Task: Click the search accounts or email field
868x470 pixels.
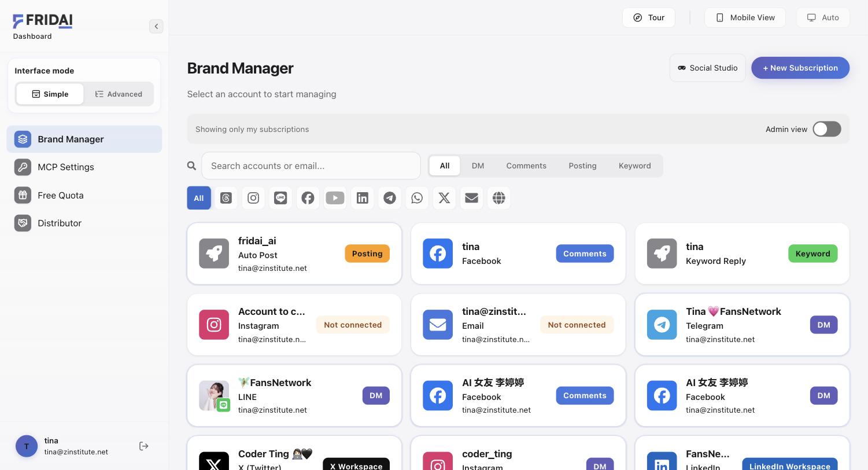Action: [x=311, y=166]
